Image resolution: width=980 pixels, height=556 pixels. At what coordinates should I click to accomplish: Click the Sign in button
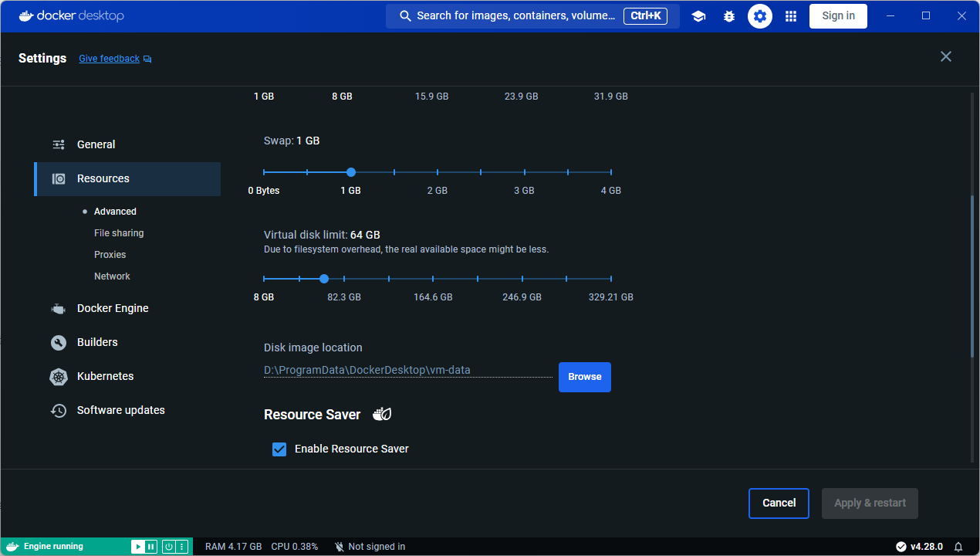[838, 16]
